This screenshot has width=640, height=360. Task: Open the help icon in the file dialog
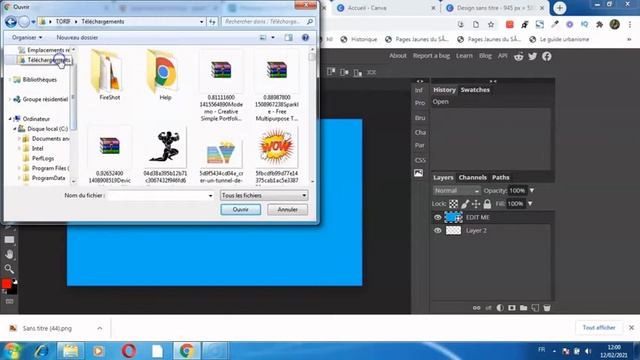305,38
